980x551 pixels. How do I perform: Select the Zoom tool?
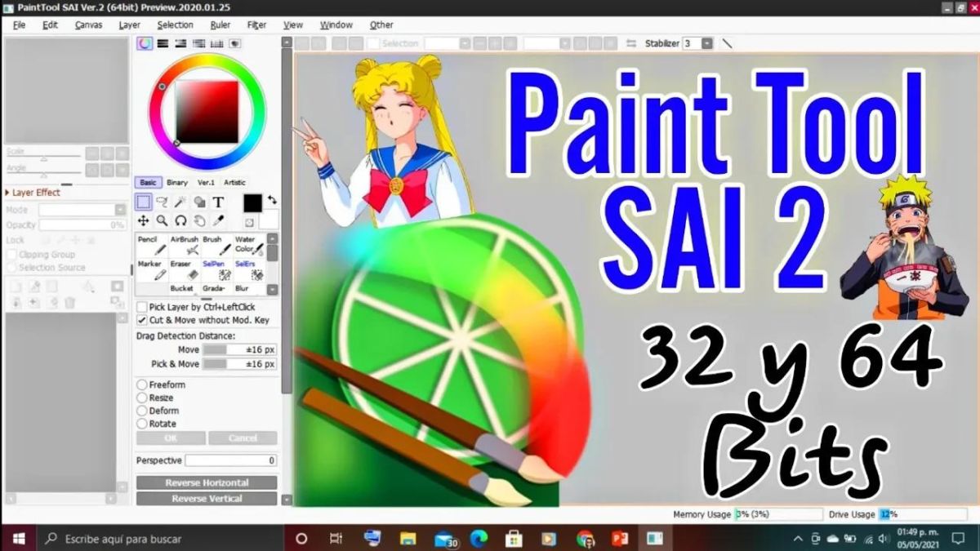[x=162, y=220]
